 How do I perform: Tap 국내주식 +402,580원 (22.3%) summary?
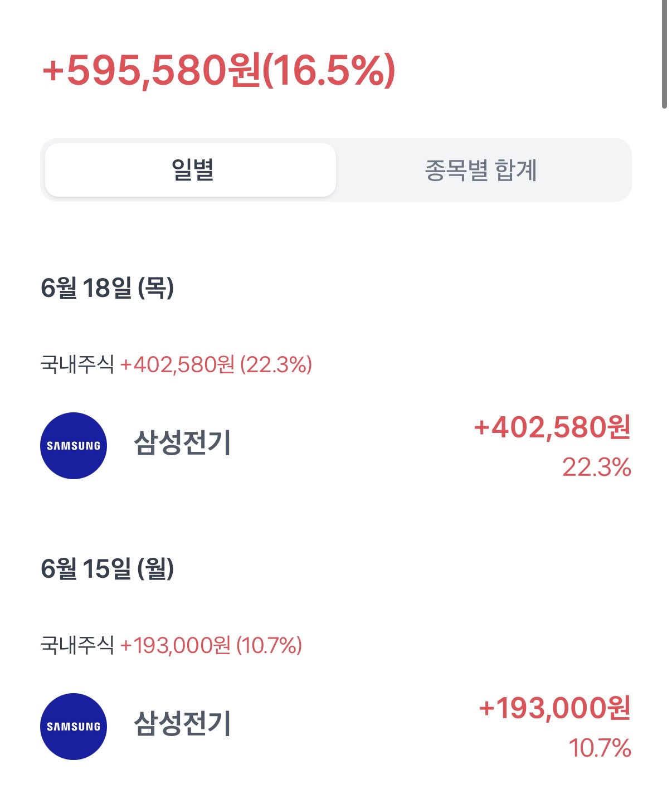176,365
